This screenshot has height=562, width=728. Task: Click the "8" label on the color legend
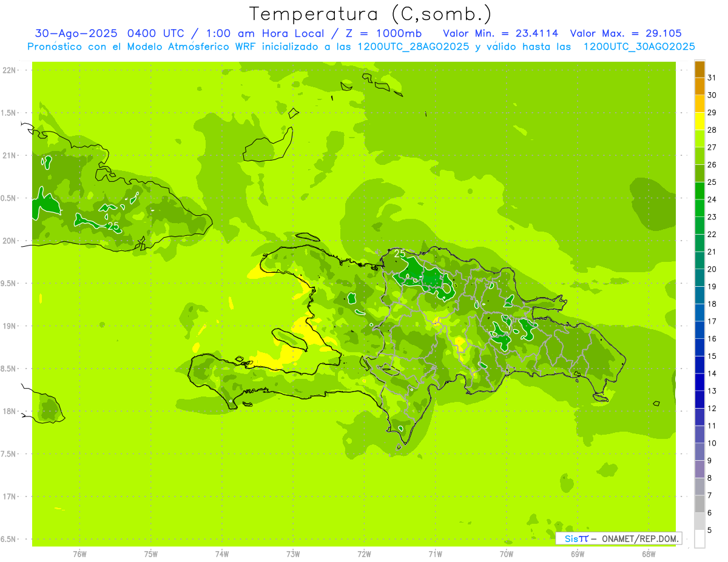(710, 478)
